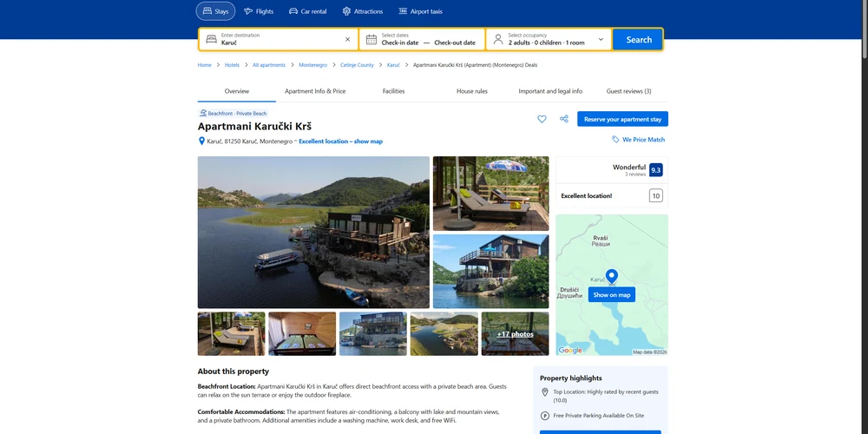This screenshot has height=434, width=868.
Task: Click the Top Location pin icon
Action: click(x=544, y=392)
